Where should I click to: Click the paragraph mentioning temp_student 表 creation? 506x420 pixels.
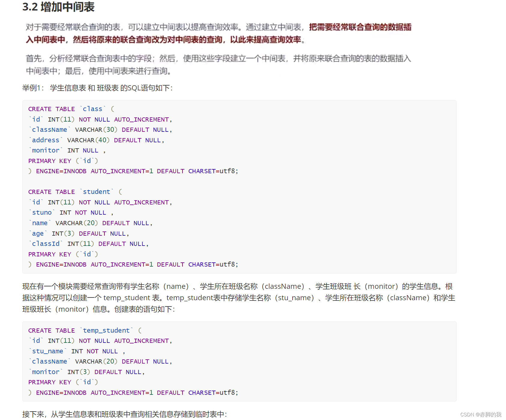(240, 298)
